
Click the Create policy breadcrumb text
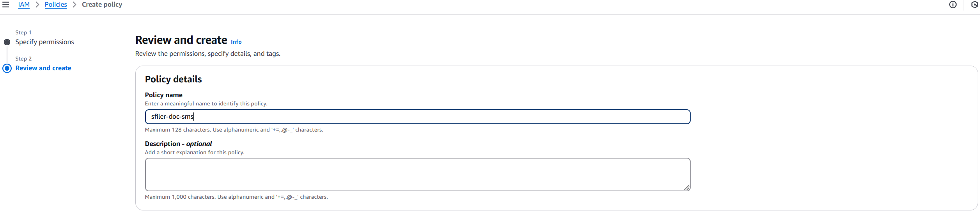tap(102, 5)
